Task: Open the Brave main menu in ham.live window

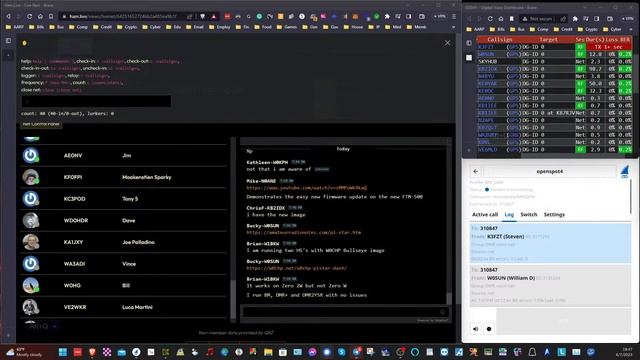Action: tap(454, 16)
